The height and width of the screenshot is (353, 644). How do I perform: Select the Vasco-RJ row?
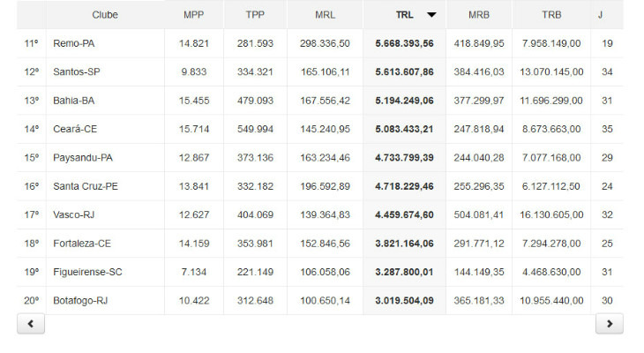tap(75, 214)
